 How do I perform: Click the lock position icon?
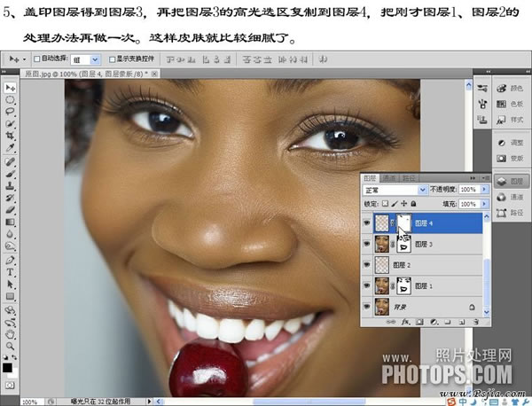pos(403,204)
